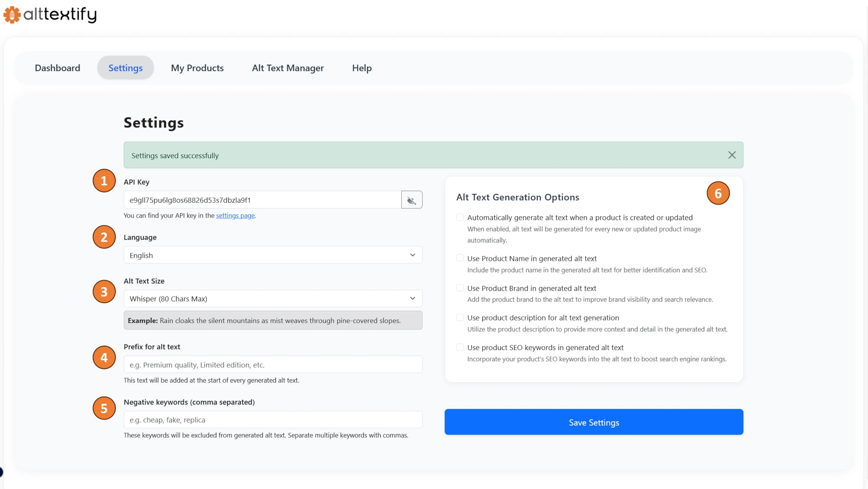
Task: Check Use Product Brand in generated alt text
Action: [x=460, y=287]
